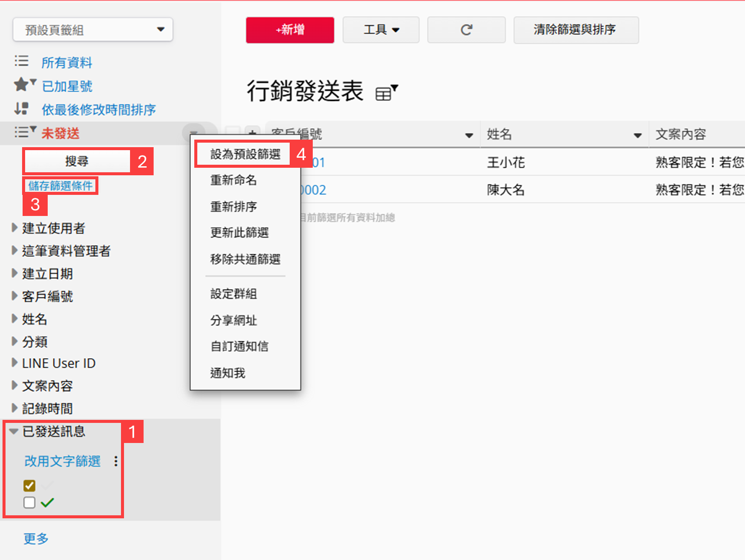
Task: Collapse the 已發送訊息 filter section
Action: [x=14, y=431]
